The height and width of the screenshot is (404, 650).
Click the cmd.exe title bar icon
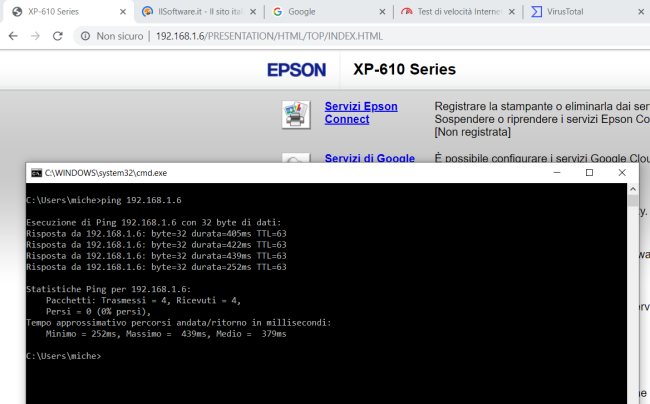click(36, 173)
